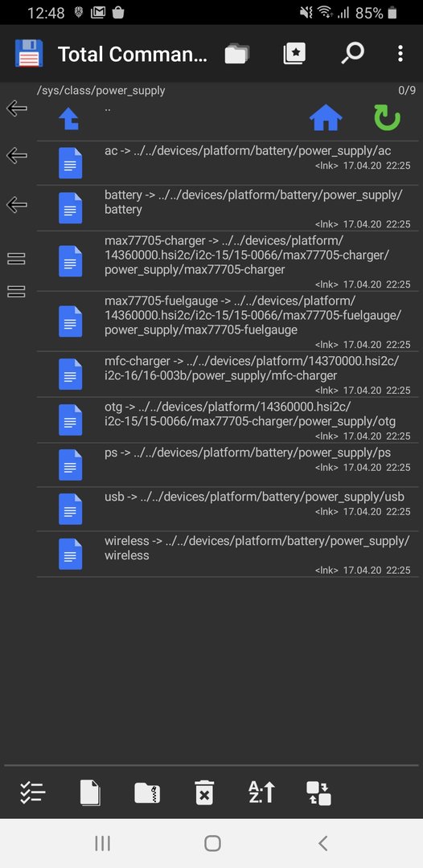Tap the delete trash icon
Image resolution: width=423 pixels, height=868 pixels.
tap(204, 792)
